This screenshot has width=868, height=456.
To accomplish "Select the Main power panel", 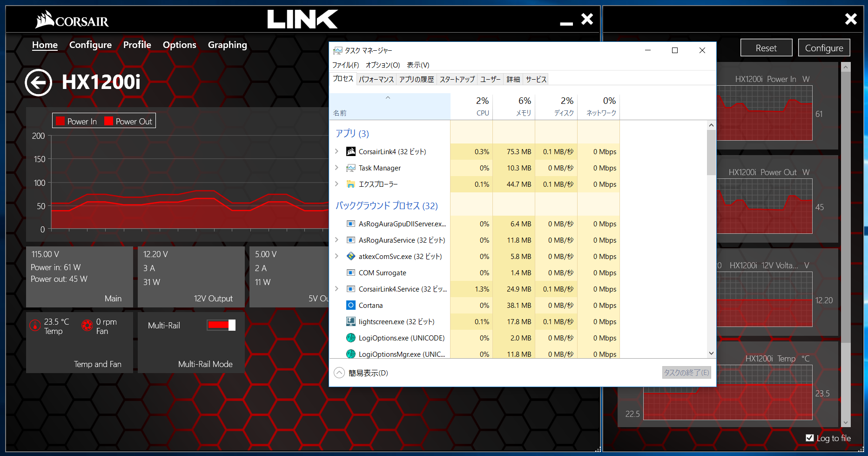I will click(x=80, y=277).
